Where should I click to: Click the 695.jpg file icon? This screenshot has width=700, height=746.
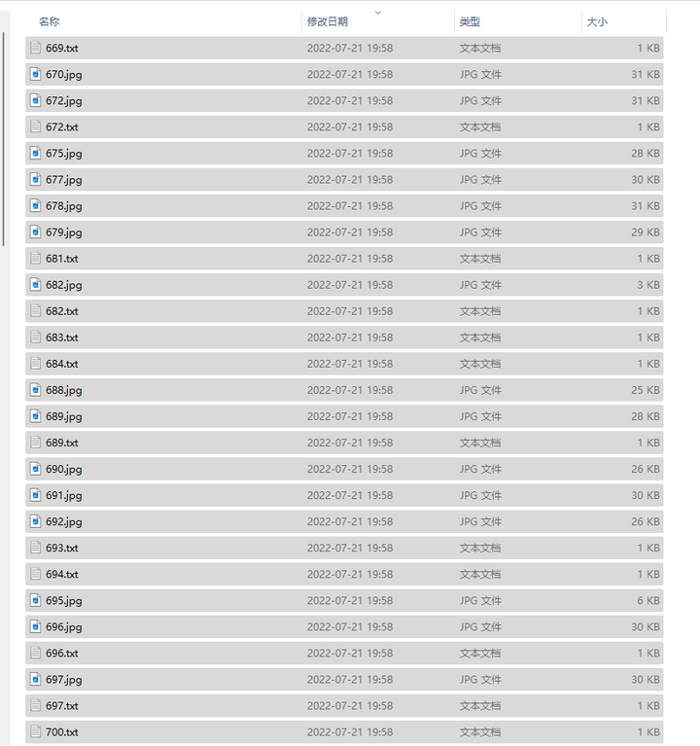[36, 600]
